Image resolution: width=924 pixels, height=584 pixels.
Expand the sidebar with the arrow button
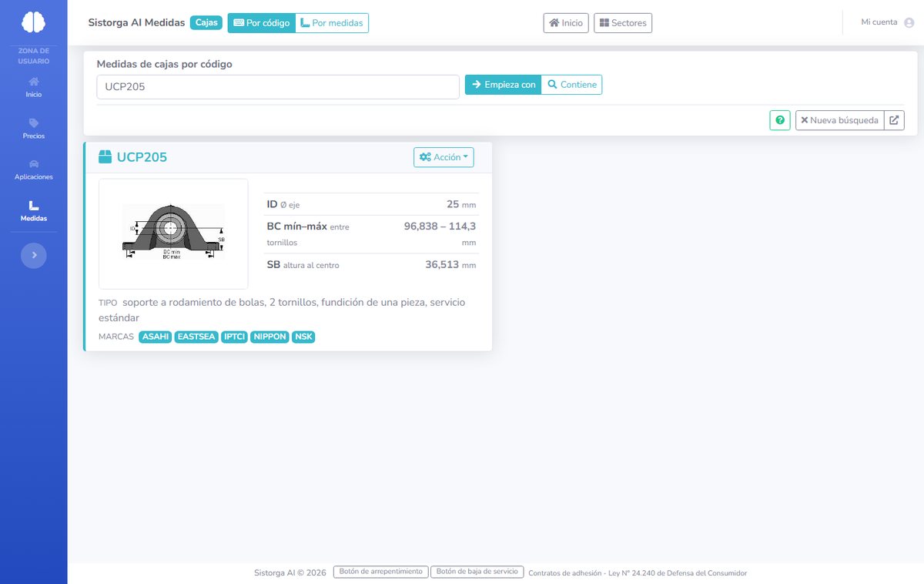pos(34,255)
